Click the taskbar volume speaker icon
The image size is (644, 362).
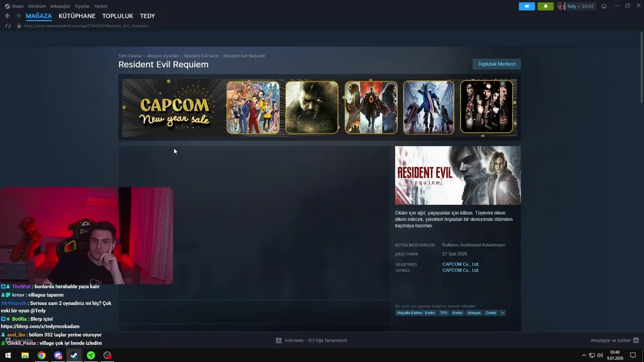coord(600,355)
